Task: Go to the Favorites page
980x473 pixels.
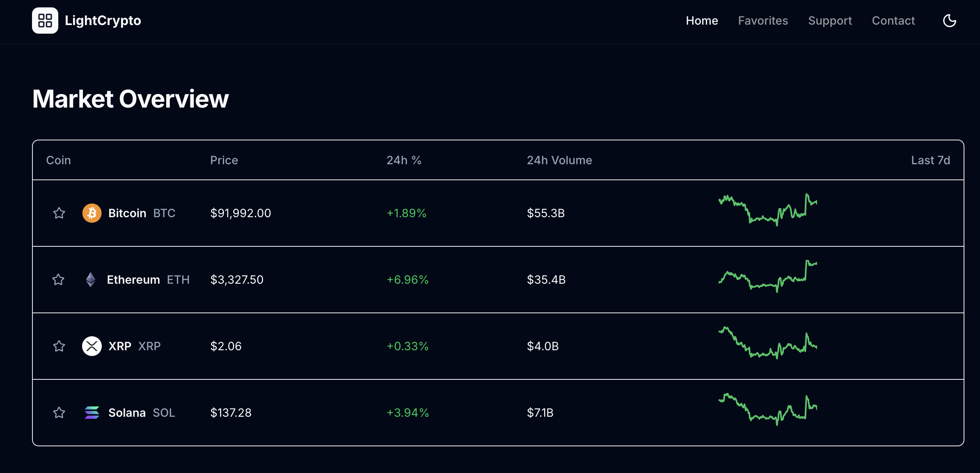Action: coord(763,21)
